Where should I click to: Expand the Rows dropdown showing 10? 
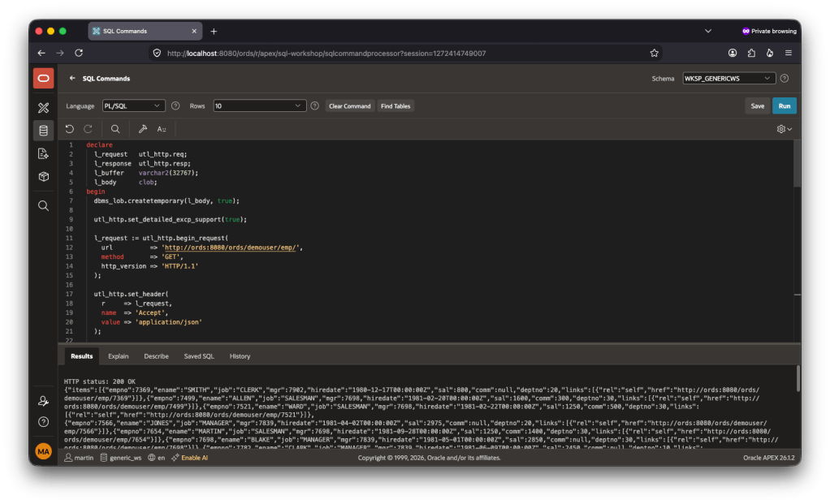coord(259,106)
